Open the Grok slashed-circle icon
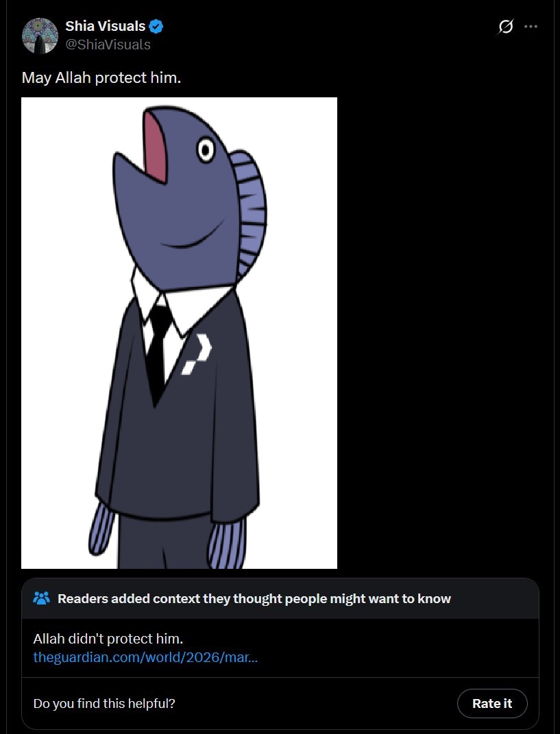Image resolution: width=560 pixels, height=734 pixels. click(506, 27)
